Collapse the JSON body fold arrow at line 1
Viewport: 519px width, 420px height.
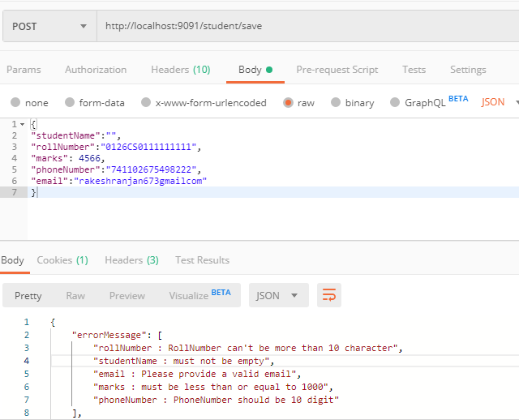[x=22, y=124]
